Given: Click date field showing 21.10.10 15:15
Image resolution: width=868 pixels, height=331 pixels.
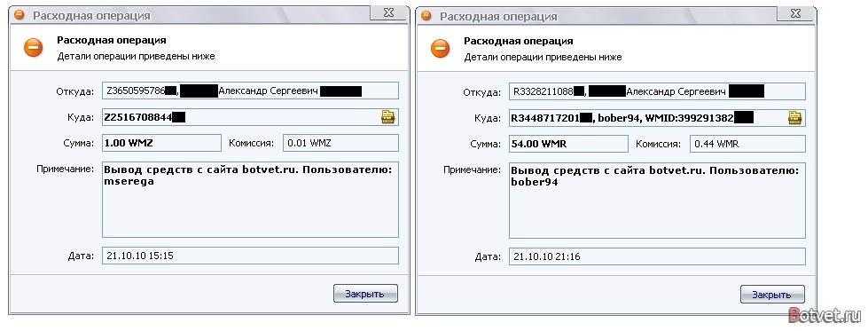Looking at the screenshot, I should point(250,256).
